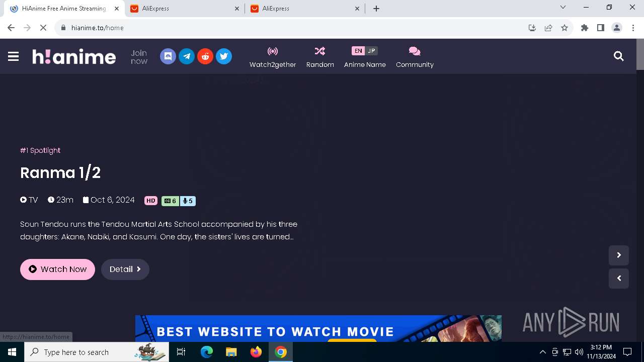Stop loading the page

(x=43, y=28)
